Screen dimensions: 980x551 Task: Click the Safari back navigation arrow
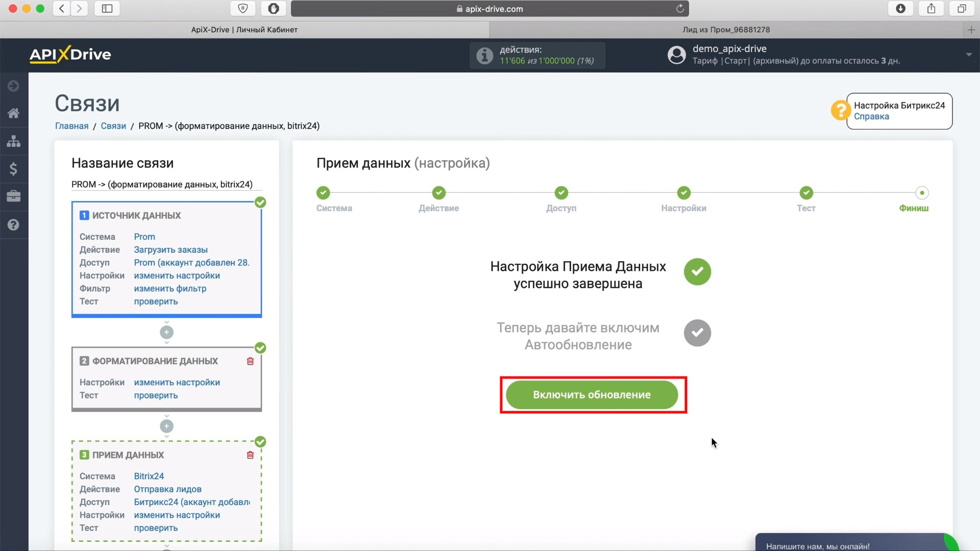(x=62, y=9)
